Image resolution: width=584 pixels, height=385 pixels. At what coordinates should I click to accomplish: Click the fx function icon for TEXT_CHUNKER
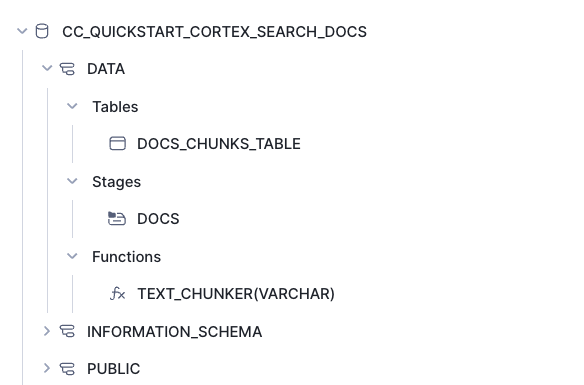coord(118,293)
